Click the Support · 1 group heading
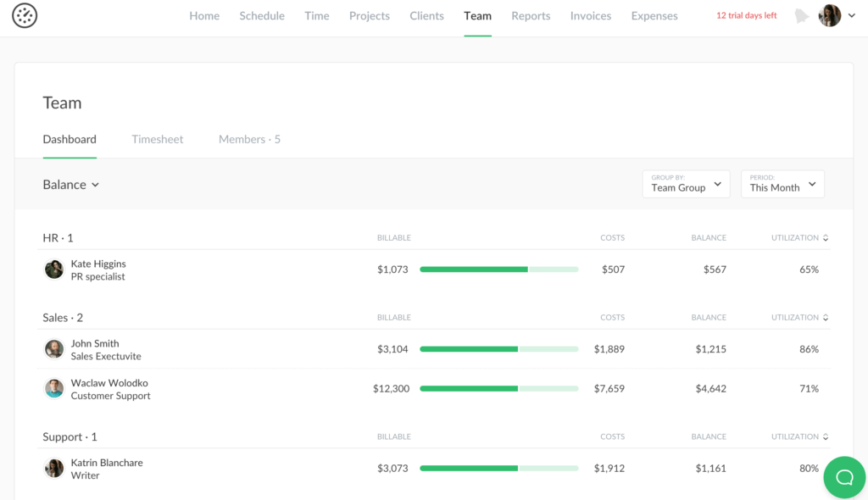 click(x=70, y=436)
